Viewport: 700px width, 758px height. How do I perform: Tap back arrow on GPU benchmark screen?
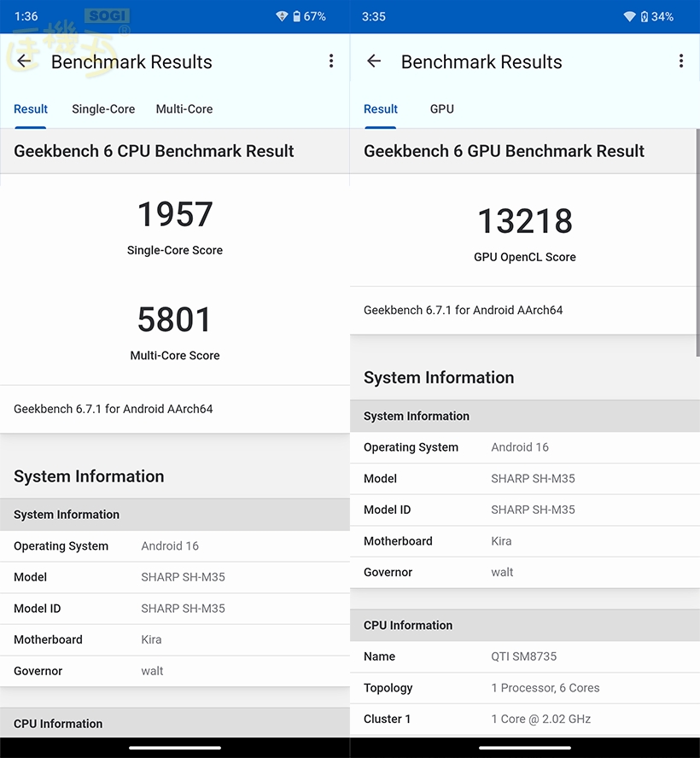pyautogui.click(x=374, y=61)
